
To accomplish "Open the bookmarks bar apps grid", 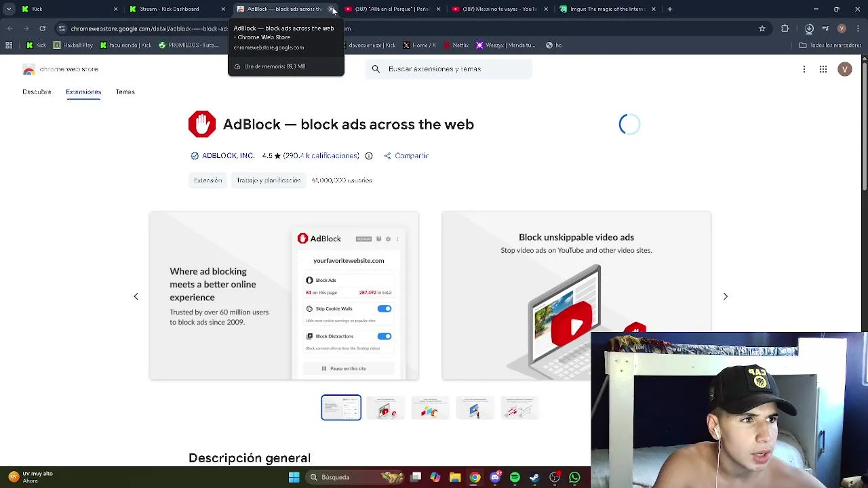I will (9, 45).
